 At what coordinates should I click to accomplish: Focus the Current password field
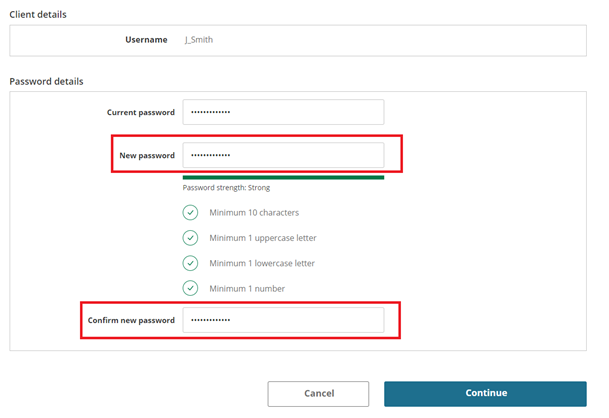[284, 112]
